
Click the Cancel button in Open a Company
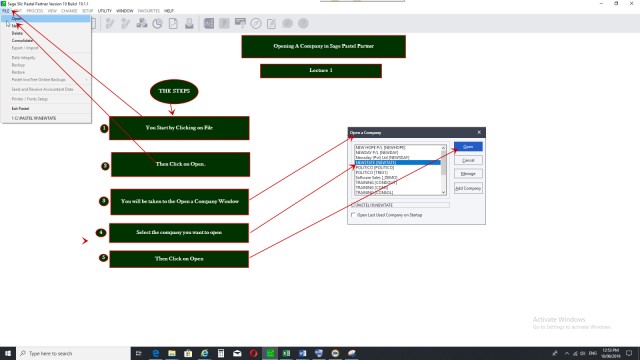(468, 160)
